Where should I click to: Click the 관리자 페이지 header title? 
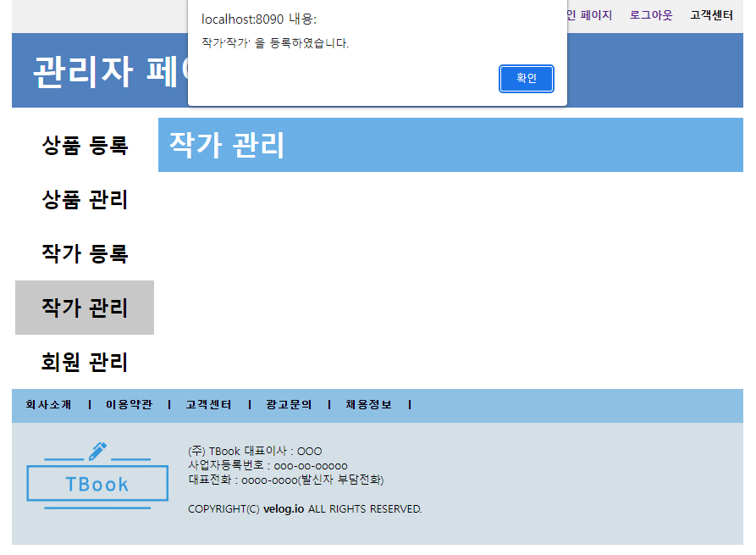tap(112, 71)
